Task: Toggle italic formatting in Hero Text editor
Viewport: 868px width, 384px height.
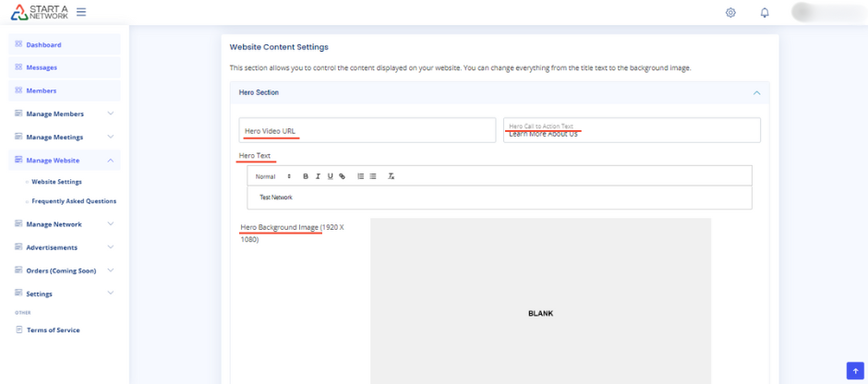Action: point(318,175)
